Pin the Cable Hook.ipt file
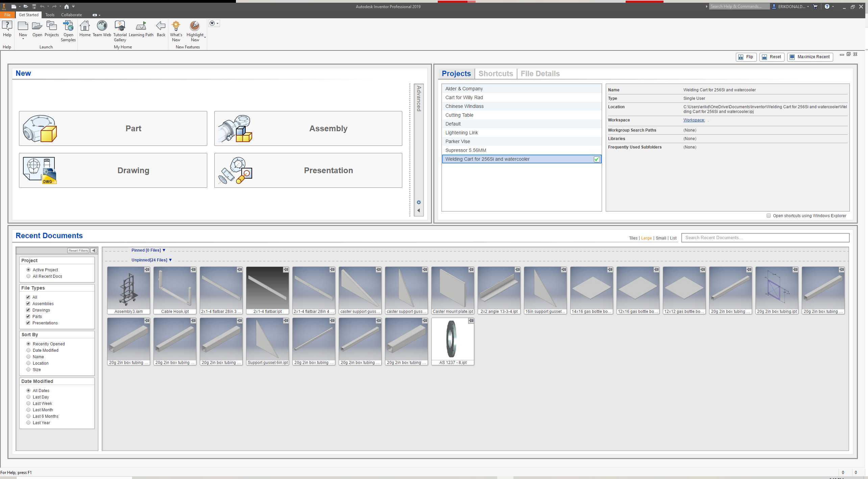This screenshot has width=868, height=479. click(x=193, y=270)
